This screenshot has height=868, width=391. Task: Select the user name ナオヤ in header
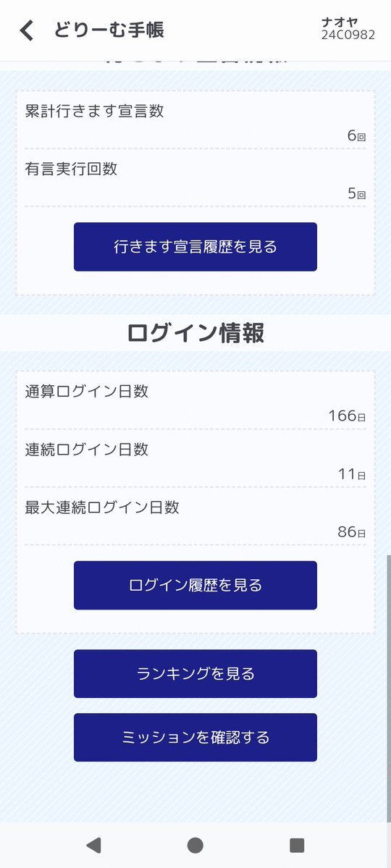point(340,22)
